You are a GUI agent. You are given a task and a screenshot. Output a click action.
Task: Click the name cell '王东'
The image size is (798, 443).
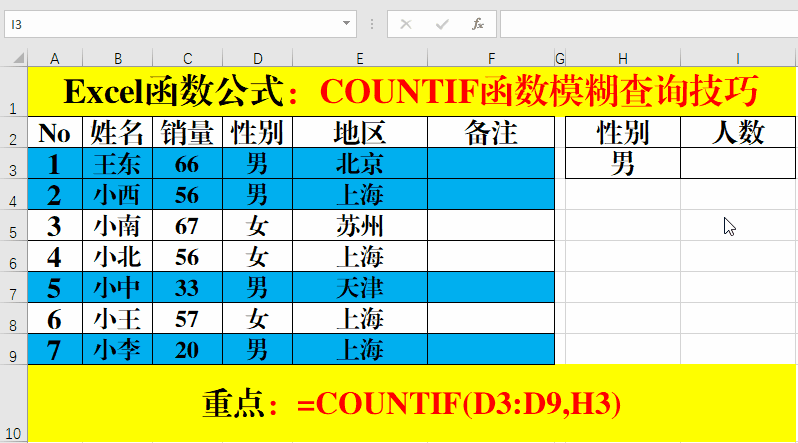(118, 163)
